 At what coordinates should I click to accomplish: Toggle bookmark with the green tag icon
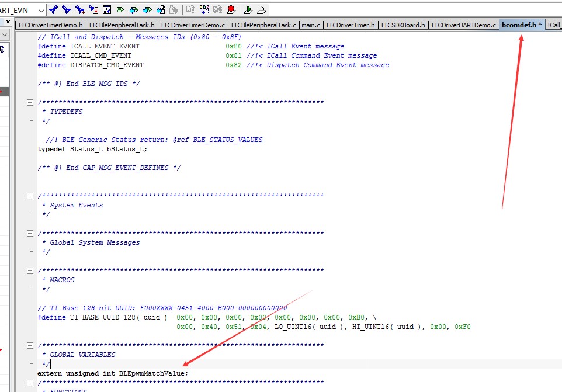click(x=120, y=10)
